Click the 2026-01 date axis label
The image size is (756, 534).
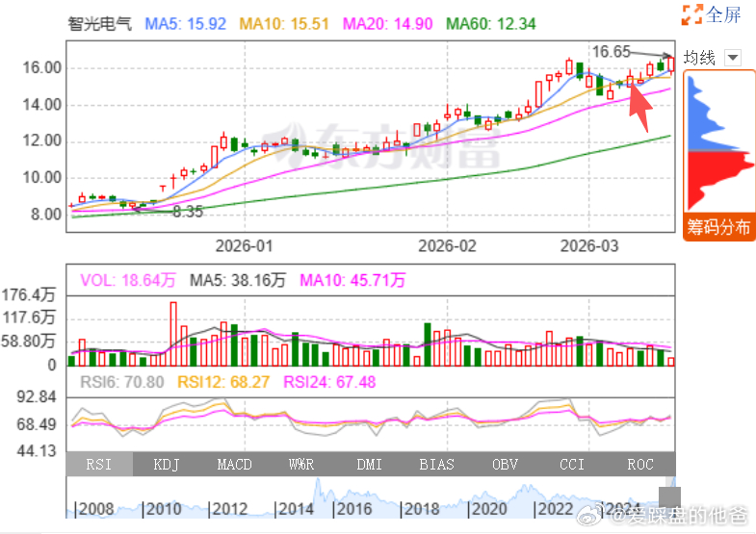click(244, 246)
